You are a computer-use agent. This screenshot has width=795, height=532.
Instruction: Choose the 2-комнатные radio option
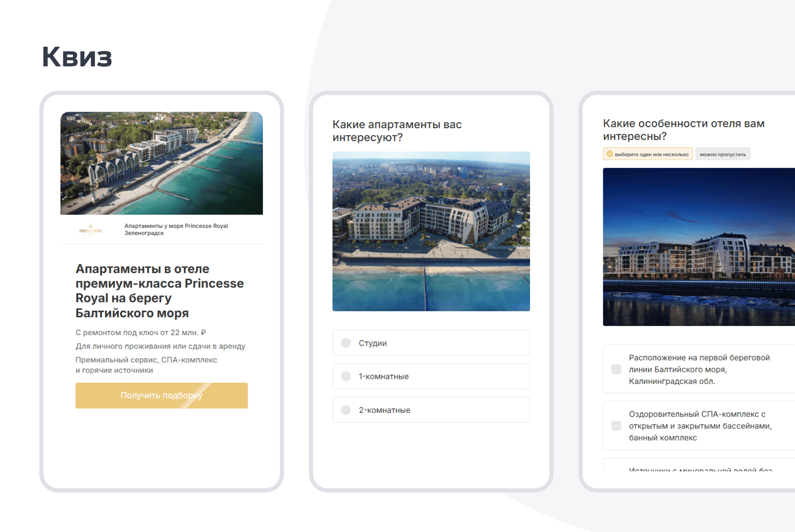(346, 410)
